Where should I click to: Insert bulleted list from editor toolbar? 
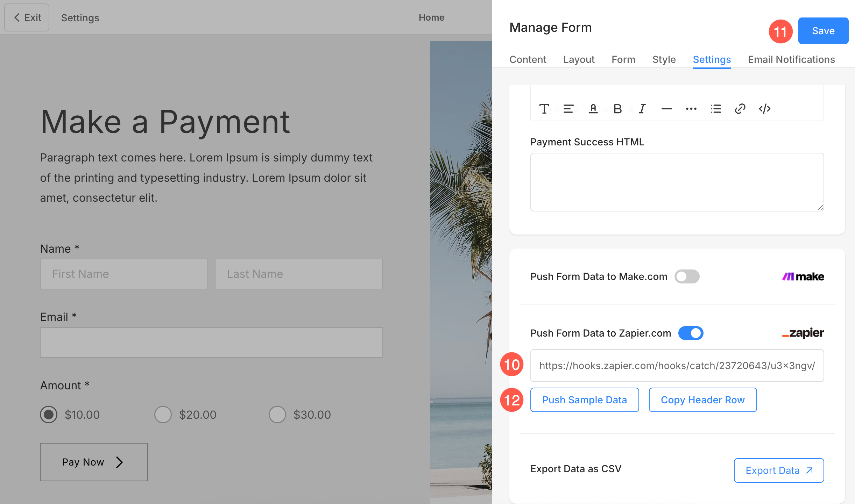[x=716, y=109]
